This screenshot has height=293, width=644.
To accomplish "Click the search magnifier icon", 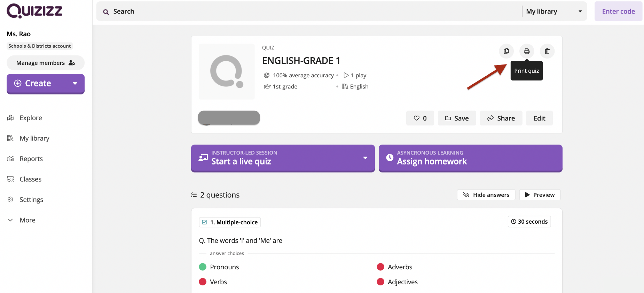I will pos(106,12).
